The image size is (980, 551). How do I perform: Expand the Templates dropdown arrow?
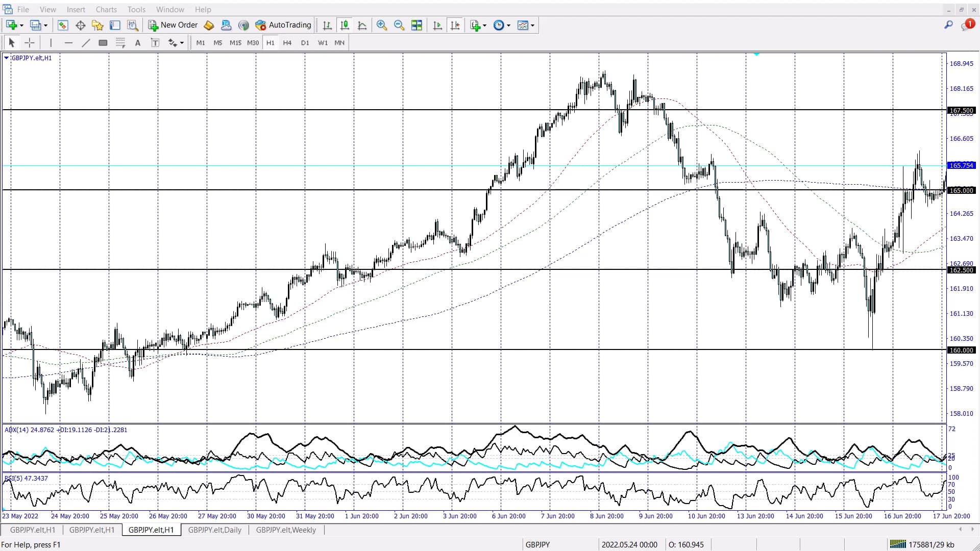(532, 26)
